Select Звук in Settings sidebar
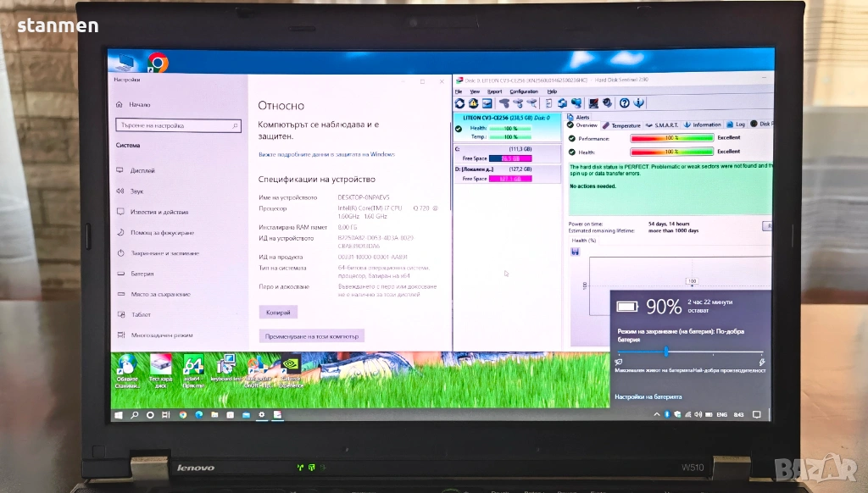This screenshot has width=868, height=493. coord(130,191)
